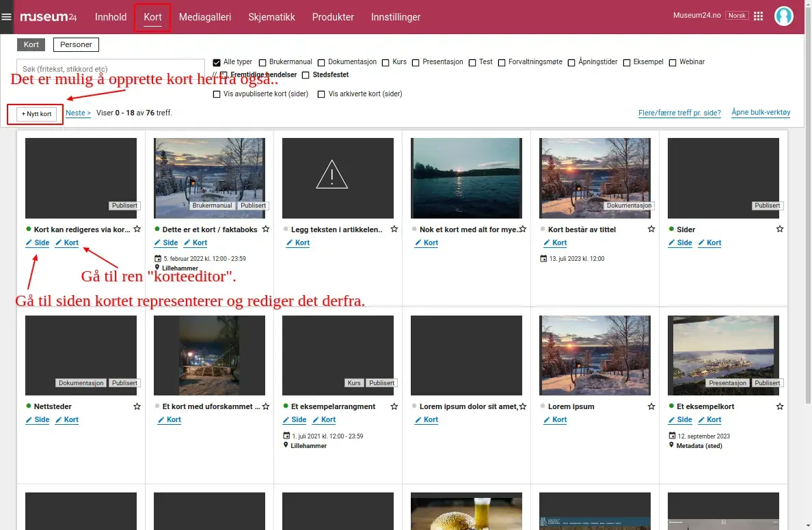Open the "Skjematikk" section

[271, 17]
